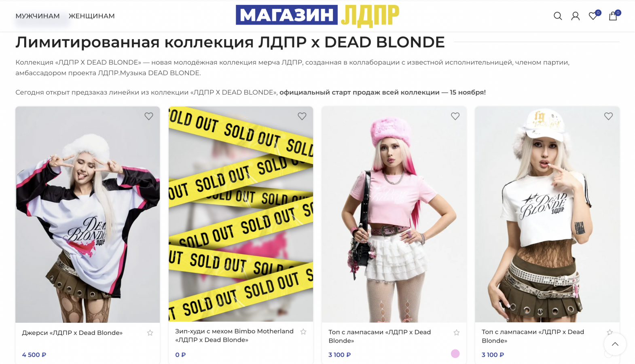
Task: Open the wishlist heart in header
Action: click(593, 16)
